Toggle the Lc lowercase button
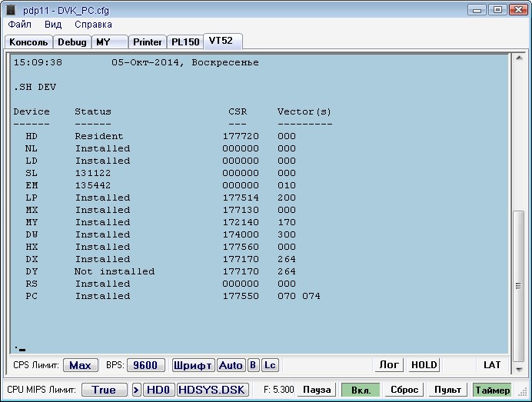The image size is (532, 402). pos(270,365)
